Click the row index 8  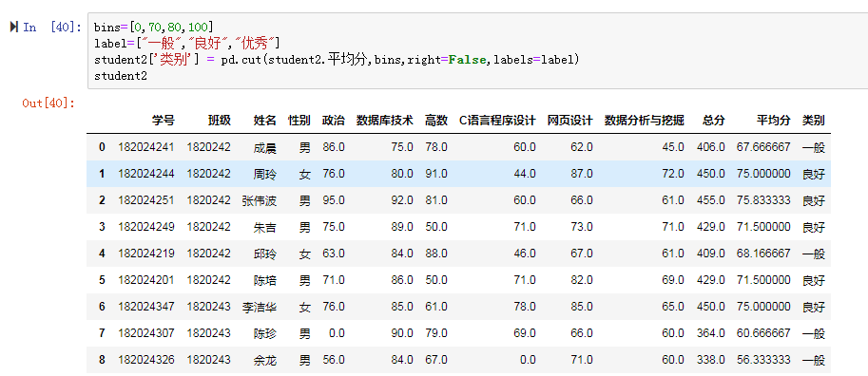(x=102, y=360)
